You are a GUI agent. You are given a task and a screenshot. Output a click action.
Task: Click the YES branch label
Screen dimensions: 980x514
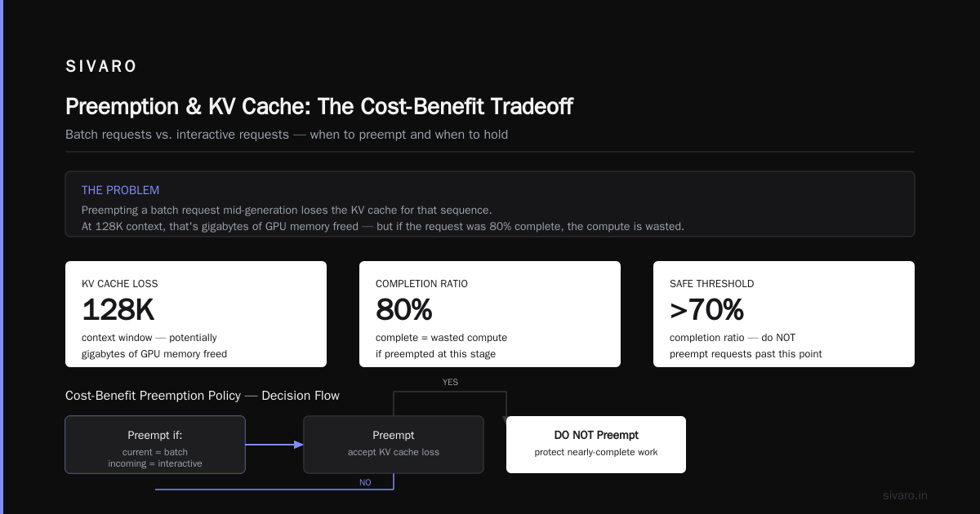pyautogui.click(x=450, y=382)
